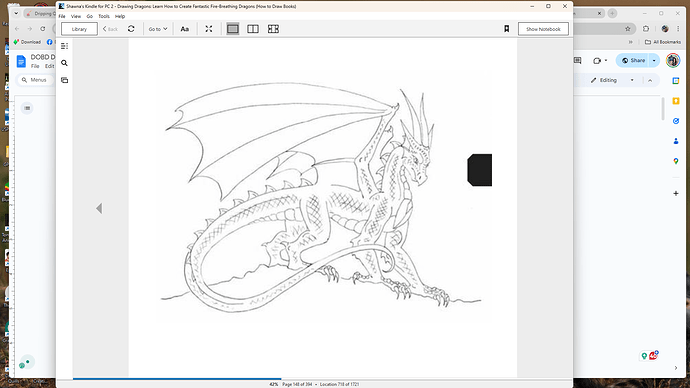
Task: Go to previous page with left arrow
Action: tap(99, 209)
